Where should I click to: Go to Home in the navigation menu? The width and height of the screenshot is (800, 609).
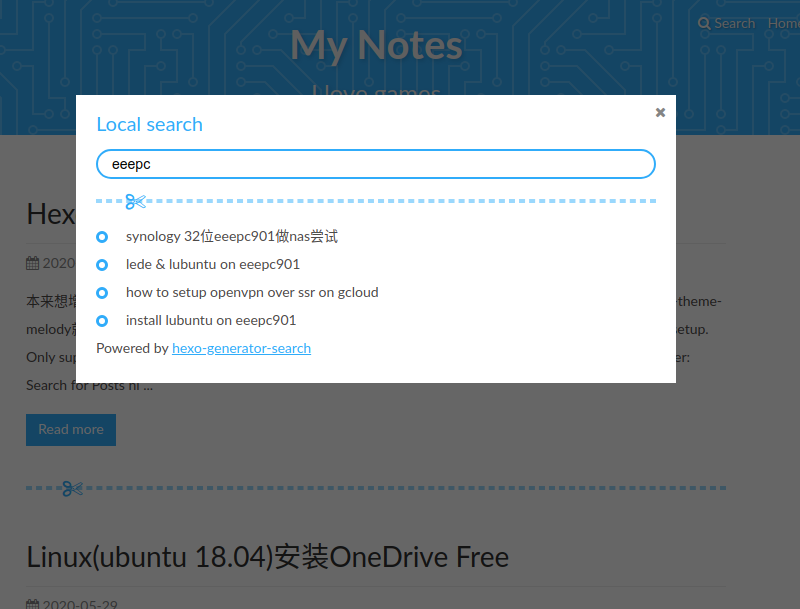pyautogui.click(x=783, y=23)
